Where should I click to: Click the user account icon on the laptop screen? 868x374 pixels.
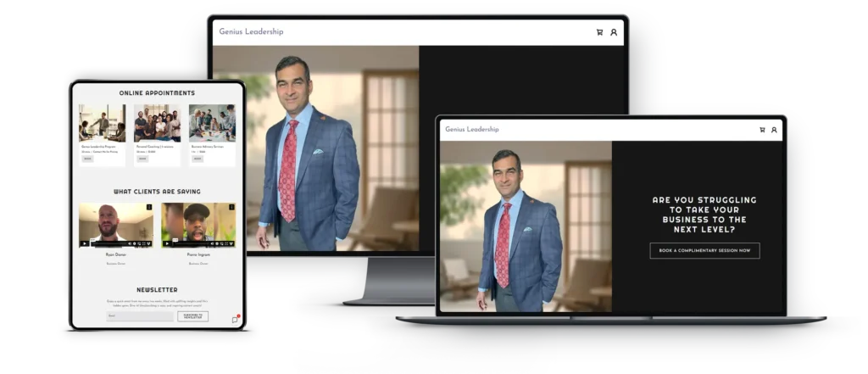pos(774,130)
